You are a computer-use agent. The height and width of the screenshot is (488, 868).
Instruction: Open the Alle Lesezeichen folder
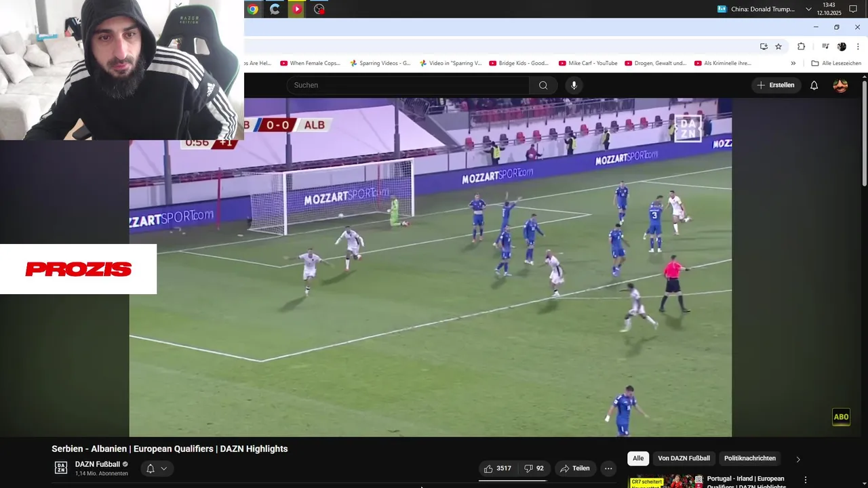tap(836, 63)
